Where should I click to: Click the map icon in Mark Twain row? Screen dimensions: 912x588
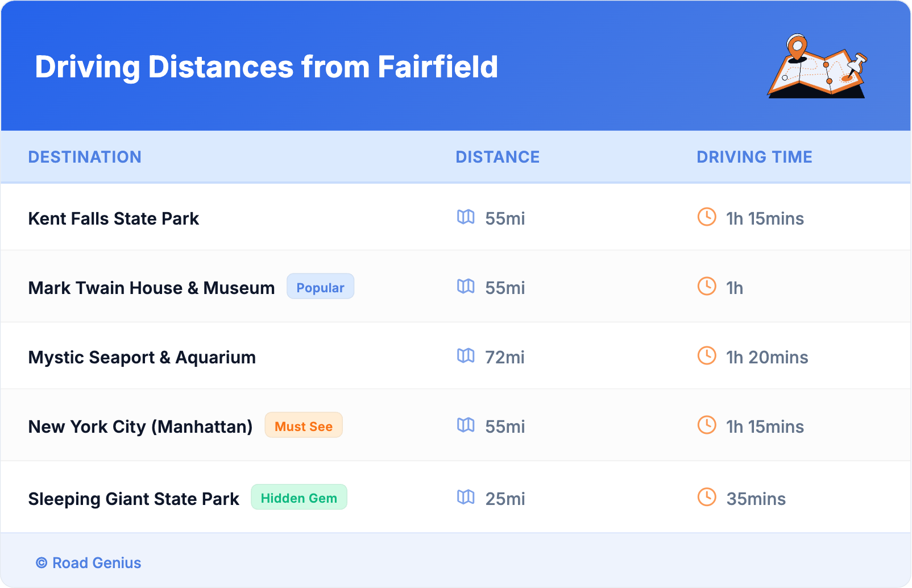pyautogui.click(x=466, y=287)
